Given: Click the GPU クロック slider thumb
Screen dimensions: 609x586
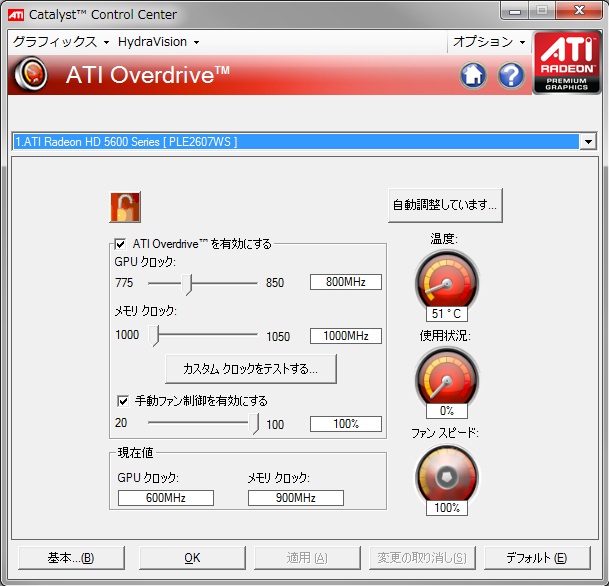Looking at the screenshot, I should pyautogui.click(x=187, y=284).
